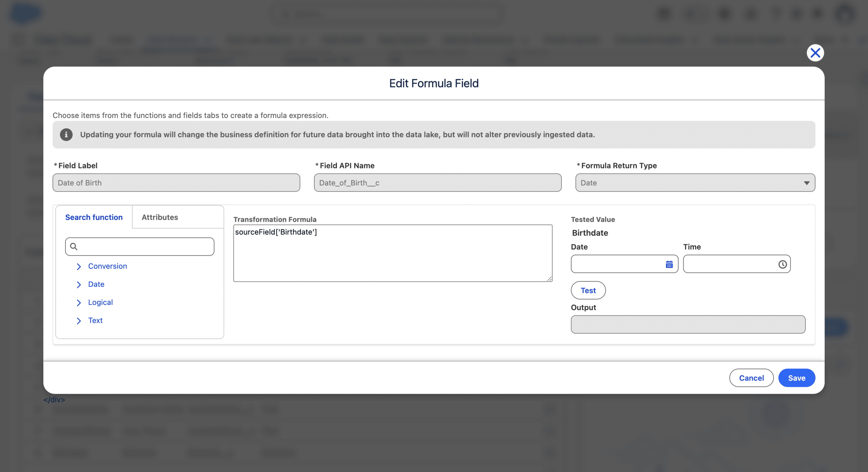Expand the Conversion function category chevron

(79, 267)
